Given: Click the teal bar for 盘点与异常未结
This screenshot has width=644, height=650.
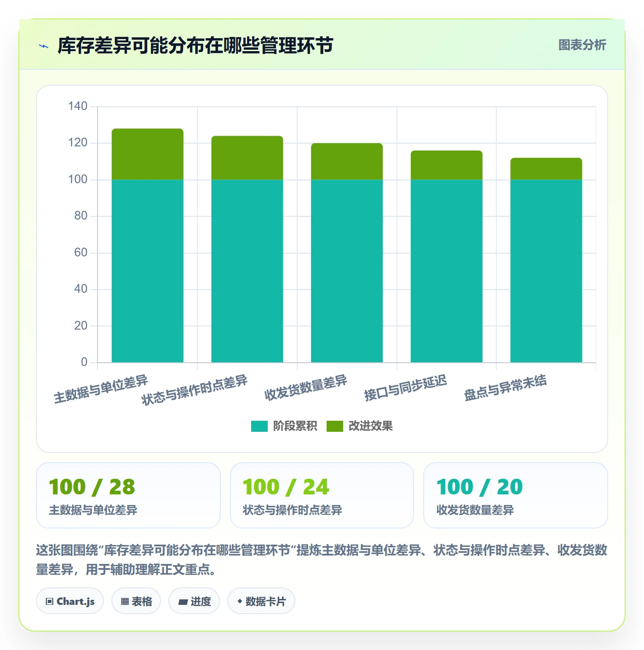Looking at the screenshot, I should (x=546, y=271).
